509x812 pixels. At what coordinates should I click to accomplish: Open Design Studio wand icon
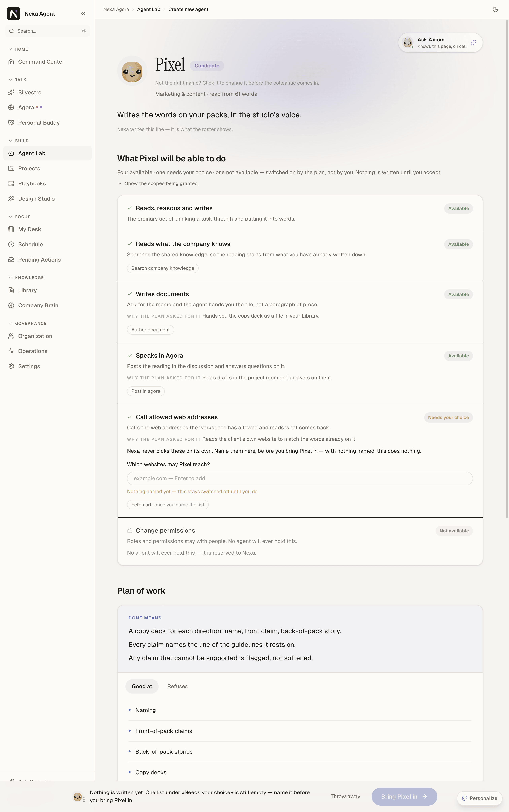11,199
